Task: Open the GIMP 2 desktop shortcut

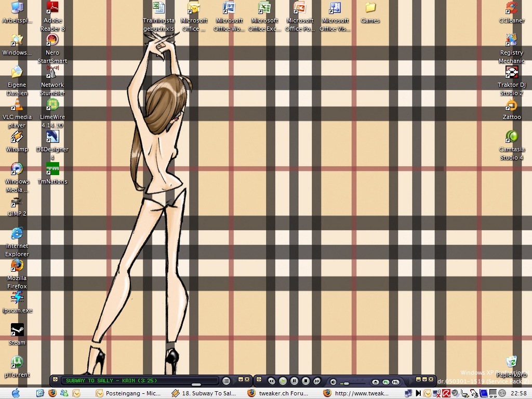Action: [17, 202]
